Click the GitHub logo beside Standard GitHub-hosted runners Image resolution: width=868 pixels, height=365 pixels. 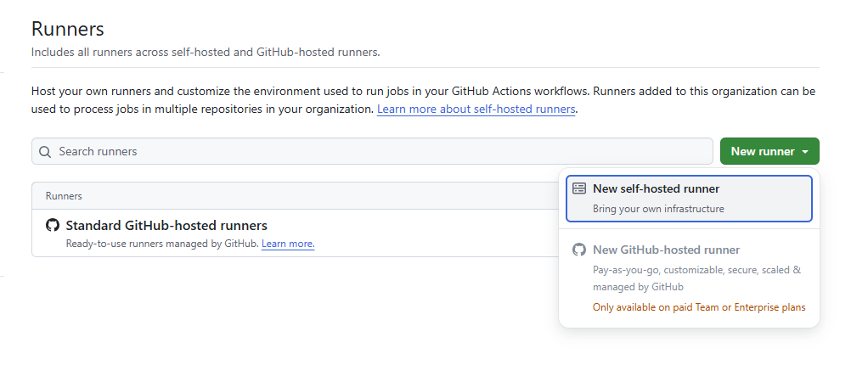coord(53,225)
